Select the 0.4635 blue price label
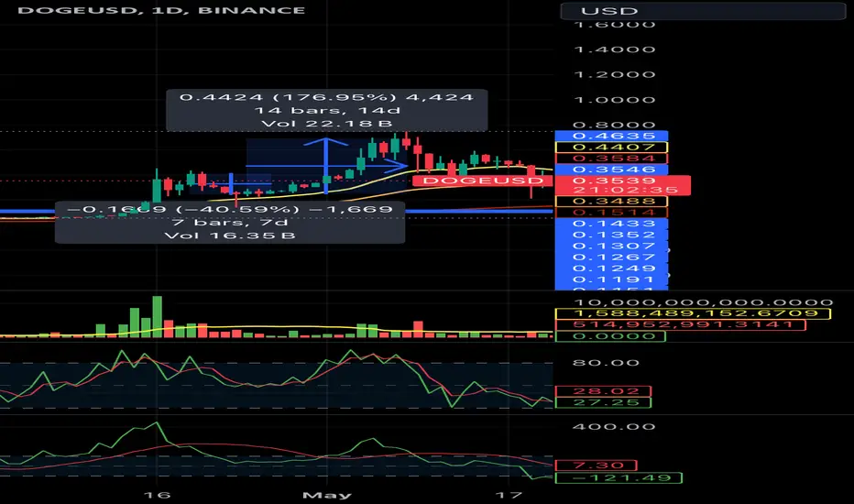 (611, 136)
